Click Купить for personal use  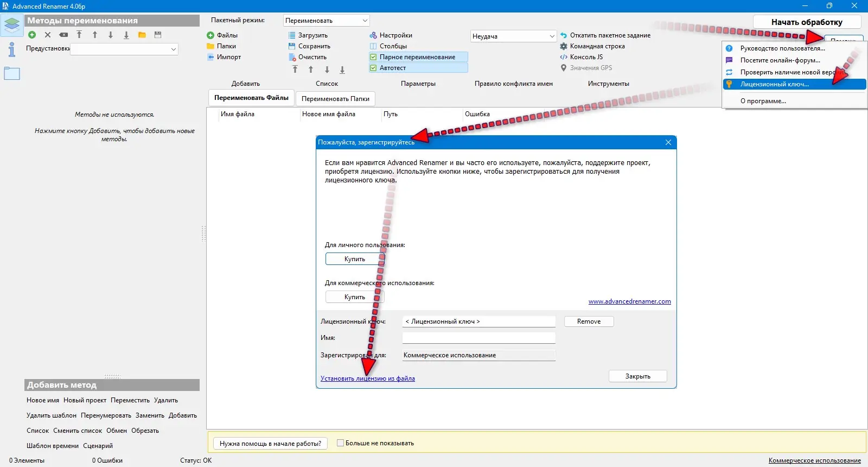[x=355, y=259]
